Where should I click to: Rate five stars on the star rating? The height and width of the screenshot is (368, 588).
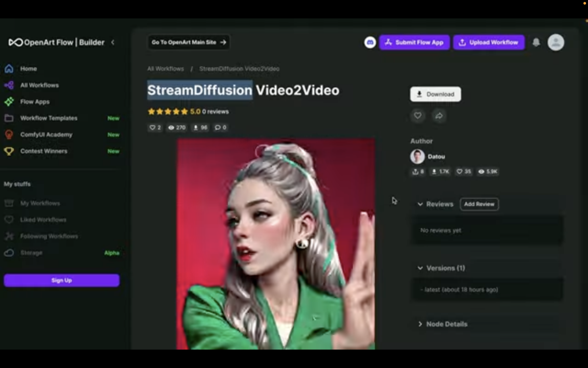184,112
